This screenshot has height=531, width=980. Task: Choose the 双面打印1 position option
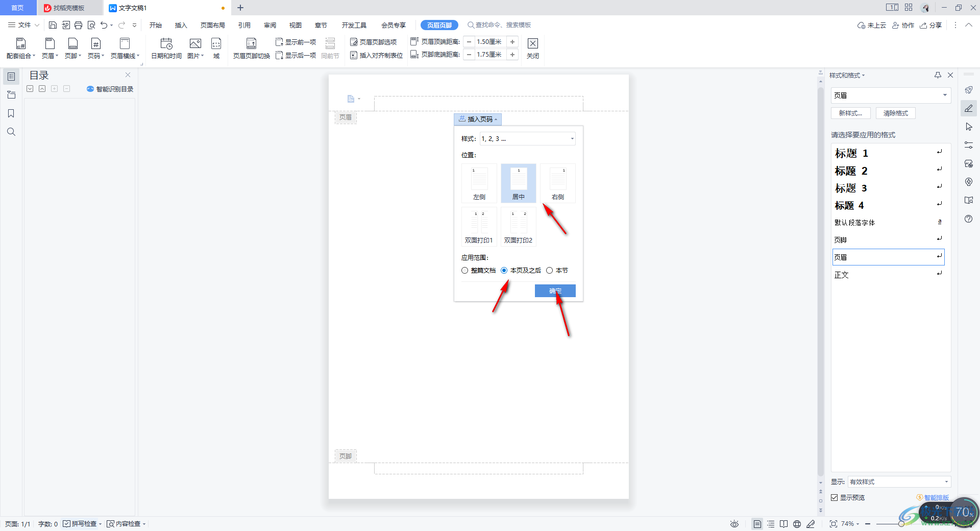[x=479, y=227]
